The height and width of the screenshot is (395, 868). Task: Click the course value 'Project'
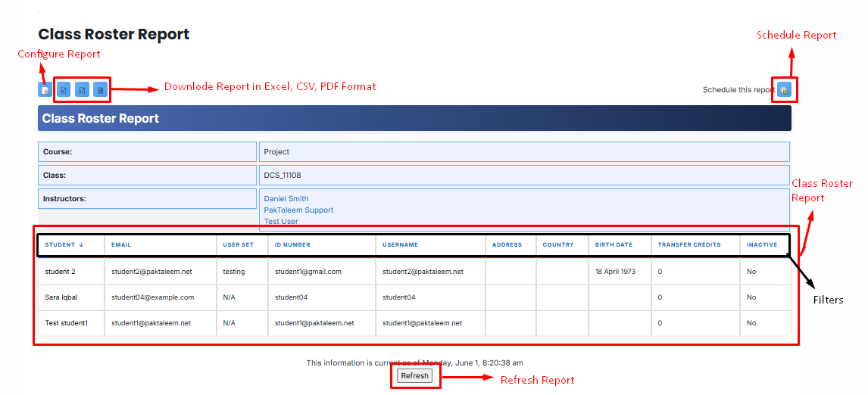pos(276,151)
